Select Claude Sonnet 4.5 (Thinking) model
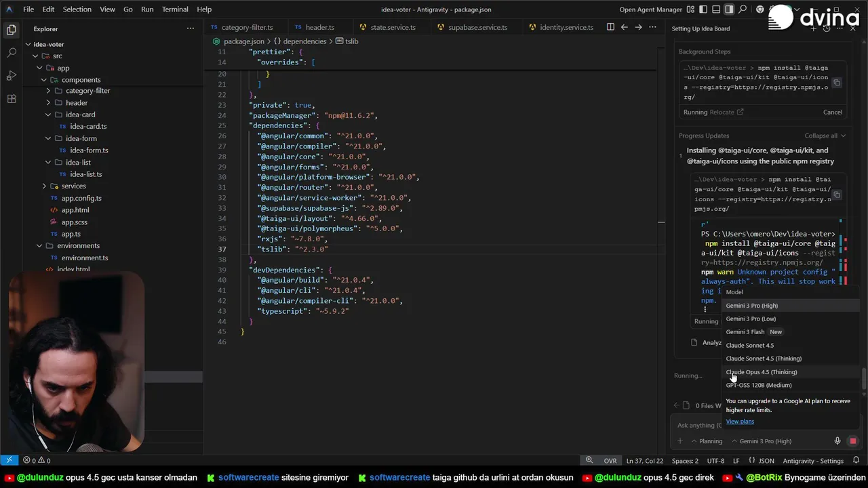This screenshot has height=488, width=868. click(x=790, y=359)
